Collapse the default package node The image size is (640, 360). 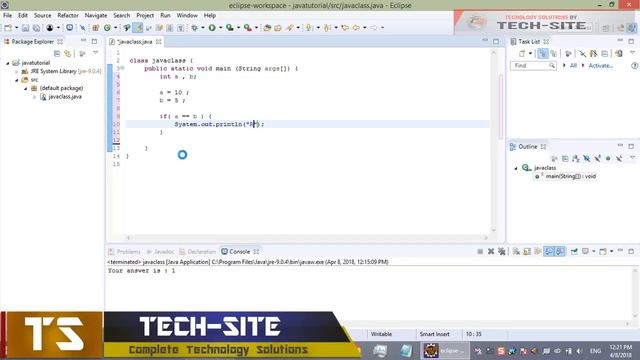pyautogui.click(x=26, y=89)
